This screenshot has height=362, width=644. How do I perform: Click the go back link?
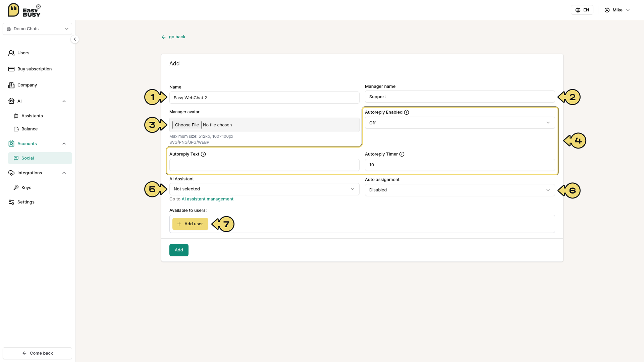[x=173, y=37]
